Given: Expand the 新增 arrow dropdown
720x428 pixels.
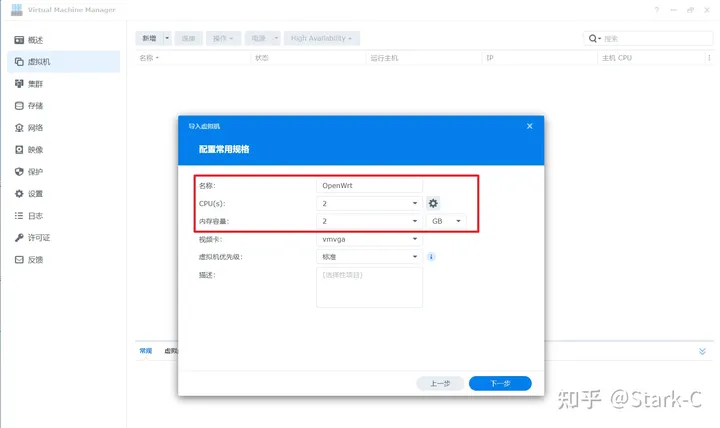Looking at the screenshot, I should pyautogui.click(x=167, y=38).
